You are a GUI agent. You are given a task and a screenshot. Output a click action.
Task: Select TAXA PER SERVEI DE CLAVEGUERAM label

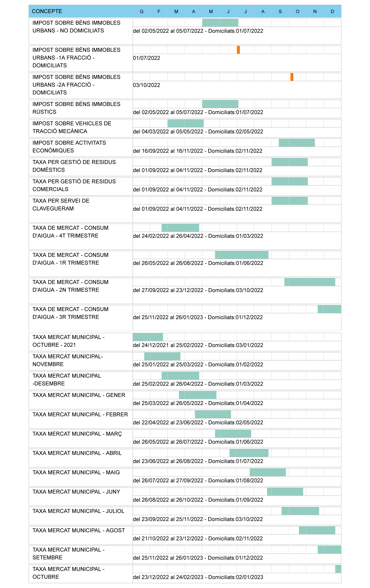(61, 205)
